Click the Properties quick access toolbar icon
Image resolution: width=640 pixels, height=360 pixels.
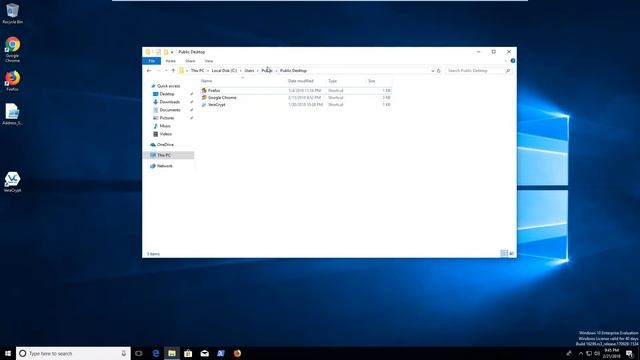(x=158, y=52)
